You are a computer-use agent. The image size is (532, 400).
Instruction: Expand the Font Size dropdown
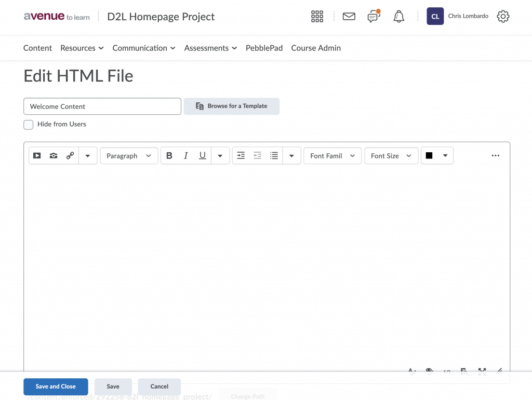391,155
